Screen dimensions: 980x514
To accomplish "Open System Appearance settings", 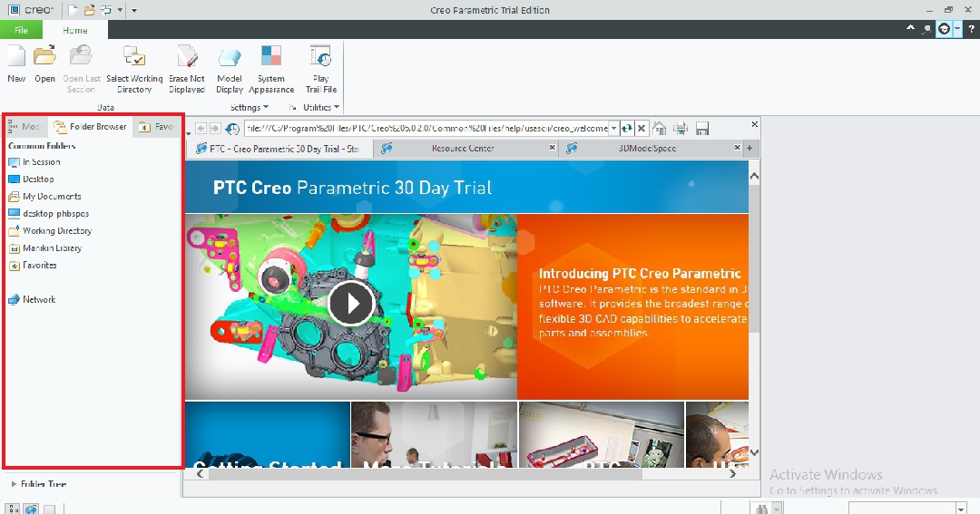I will tap(270, 57).
